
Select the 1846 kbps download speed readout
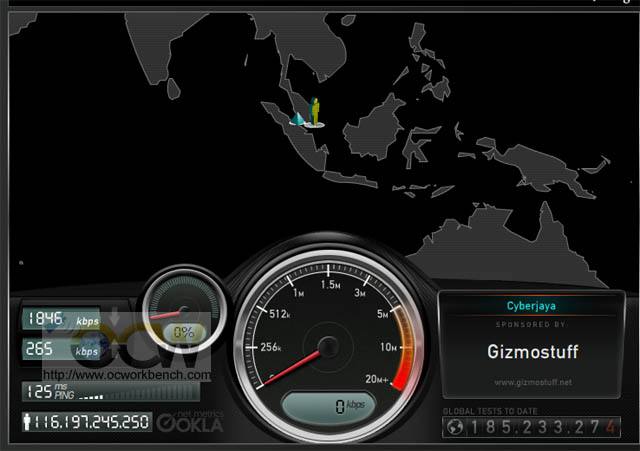pyautogui.click(x=61, y=319)
